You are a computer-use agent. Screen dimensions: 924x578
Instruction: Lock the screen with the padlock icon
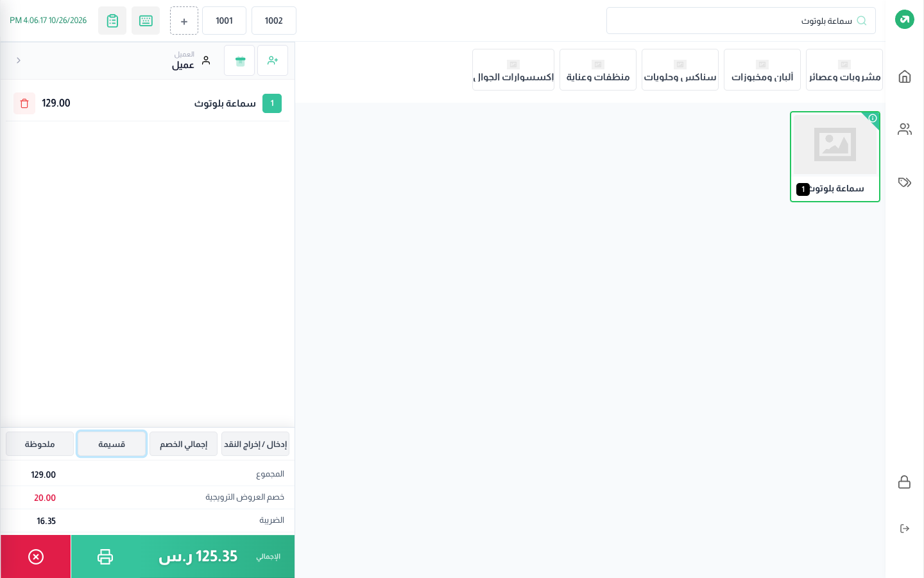point(905,482)
